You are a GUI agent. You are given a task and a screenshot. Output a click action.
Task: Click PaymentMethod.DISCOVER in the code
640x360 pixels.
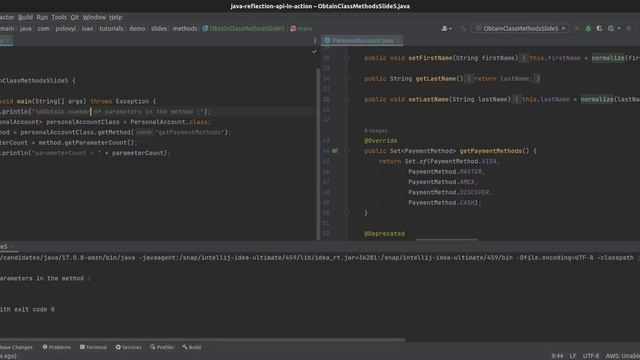[449, 193]
